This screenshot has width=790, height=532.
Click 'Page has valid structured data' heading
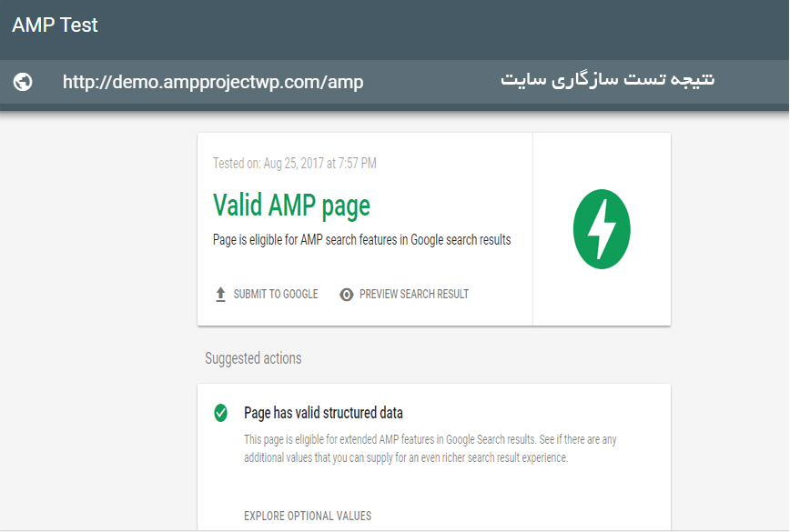[x=323, y=413]
